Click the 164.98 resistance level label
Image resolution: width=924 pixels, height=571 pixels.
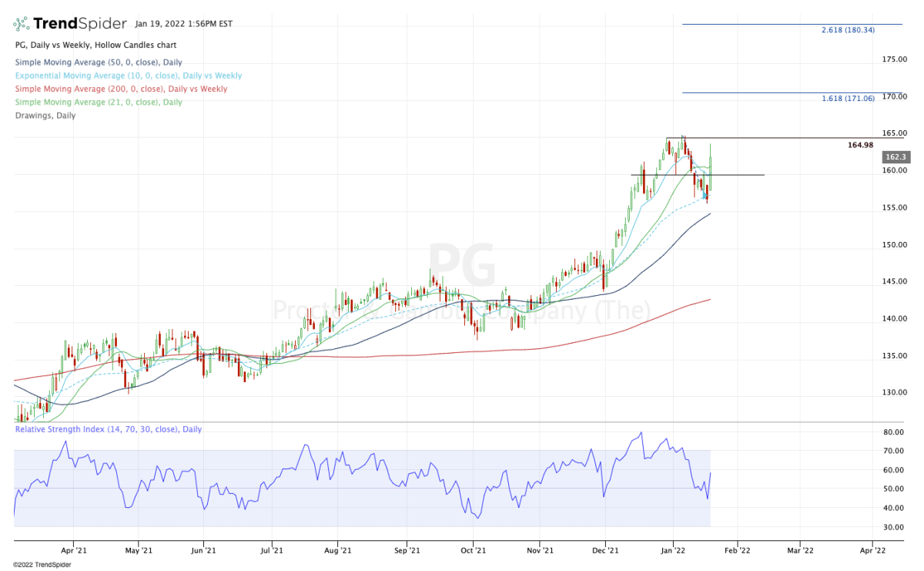click(860, 145)
